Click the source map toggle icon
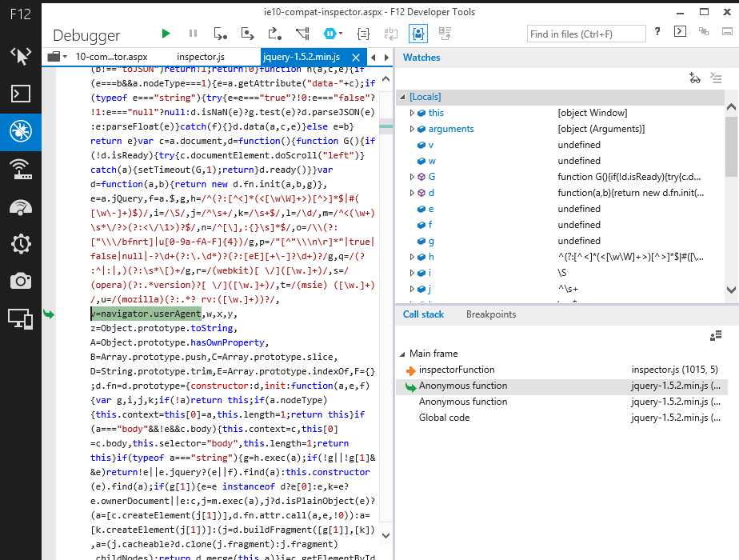Screen dimensions: 739x560 [x=445, y=34]
